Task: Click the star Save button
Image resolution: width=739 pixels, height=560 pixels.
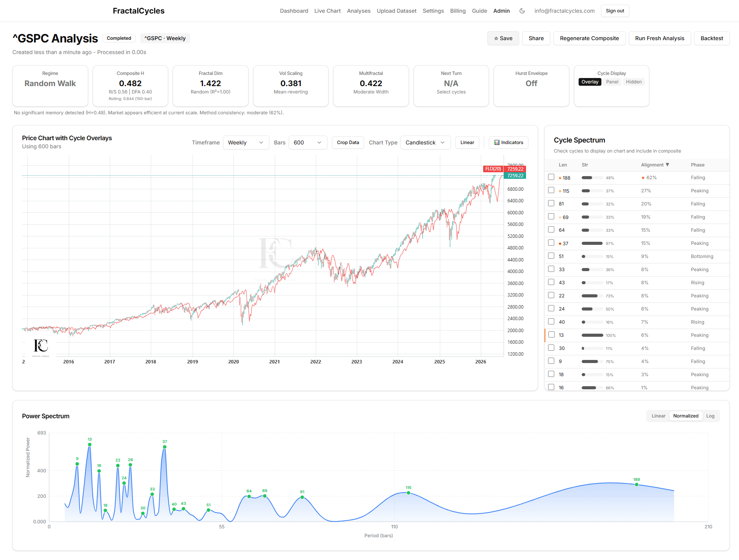Action: point(503,38)
